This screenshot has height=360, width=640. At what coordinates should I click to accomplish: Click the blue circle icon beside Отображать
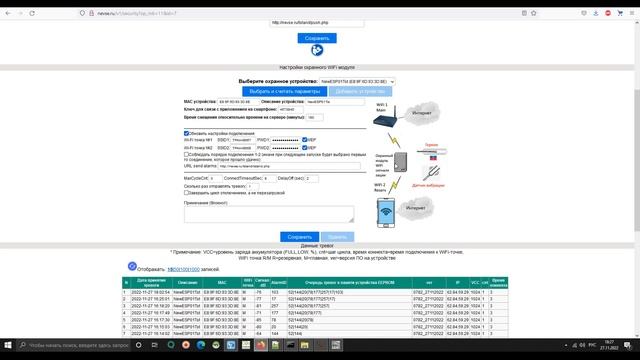click(132, 267)
